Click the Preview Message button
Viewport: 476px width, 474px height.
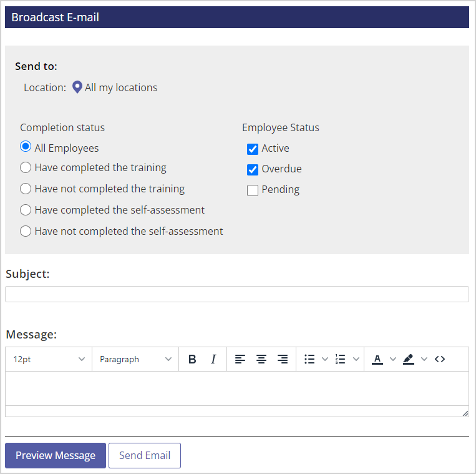56,455
